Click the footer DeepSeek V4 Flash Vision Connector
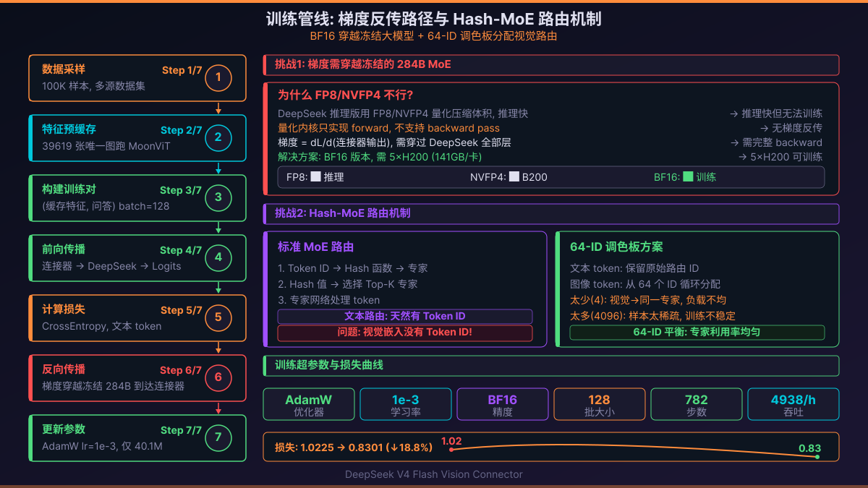This screenshot has width=868, height=488. tap(434, 474)
